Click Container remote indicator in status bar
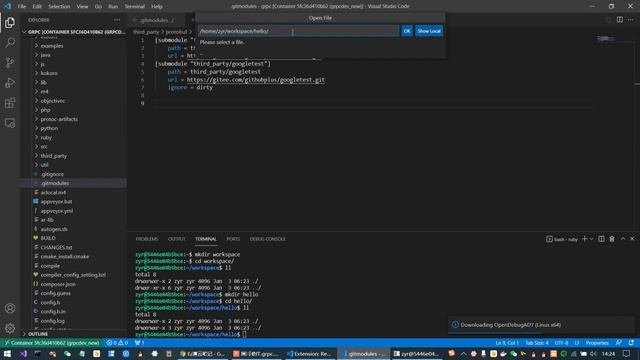The width and height of the screenshot is (640, 360). [x=51, y=343]
